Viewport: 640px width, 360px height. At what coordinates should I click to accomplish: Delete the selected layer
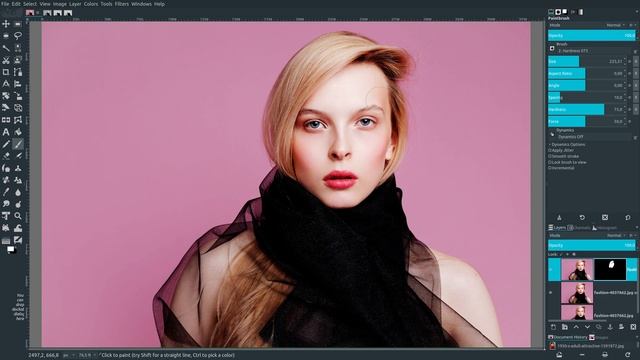coord(633,327)
